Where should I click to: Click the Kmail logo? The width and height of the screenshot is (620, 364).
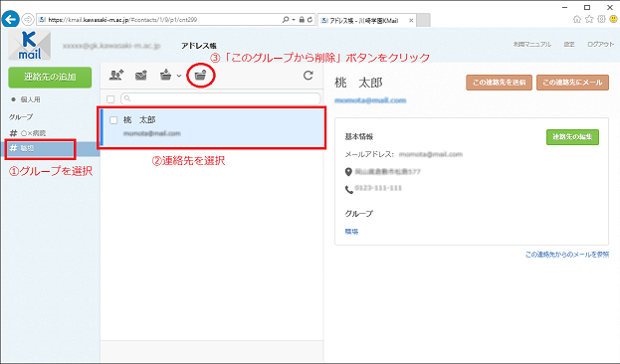pyautogui.click(x=29, y=45)
